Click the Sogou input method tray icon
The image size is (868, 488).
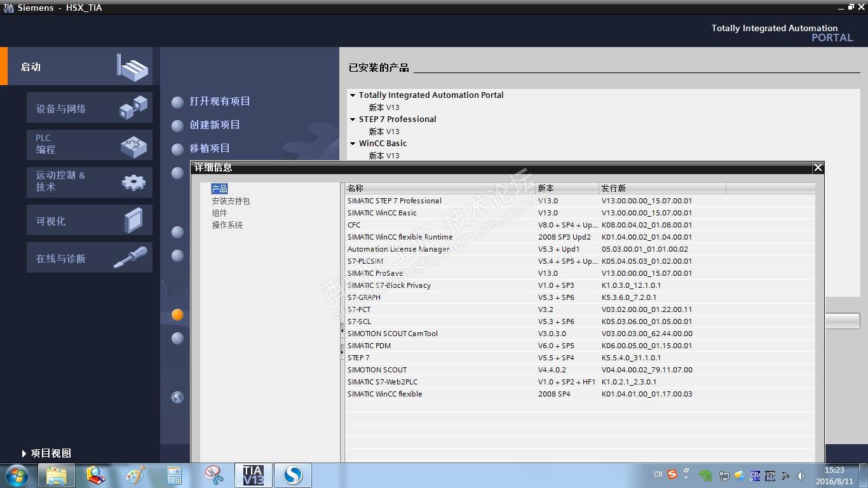click(x=672, y=474)
